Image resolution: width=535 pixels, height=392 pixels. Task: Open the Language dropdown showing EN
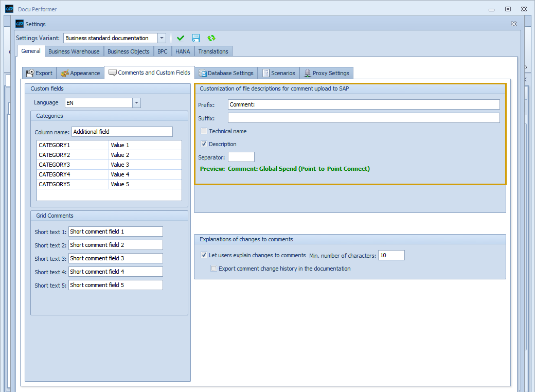pos(136,103)
